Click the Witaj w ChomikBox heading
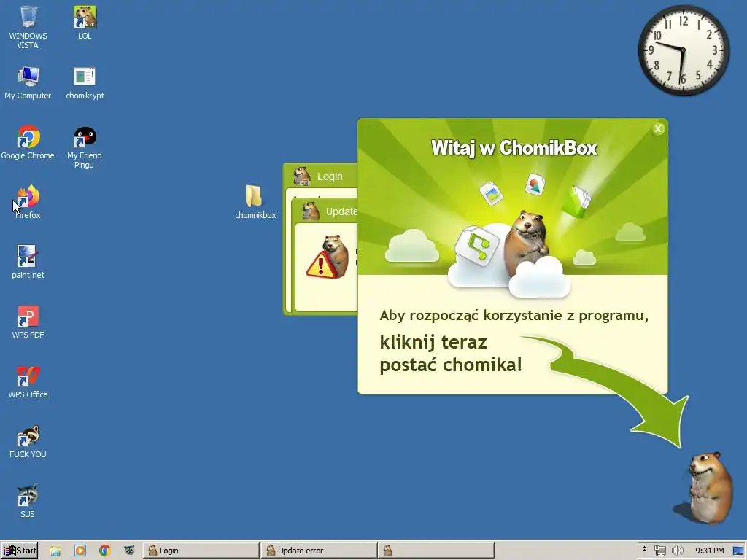Image resolution: width=747 pixels, height=560 pixels. tap(514, 148)
